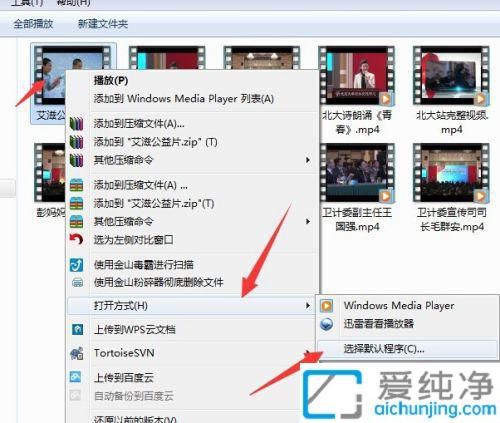The height and width of the screenshot is (423, 500).
Task: Choose 上传到百度云
Action: click(123, 378)
